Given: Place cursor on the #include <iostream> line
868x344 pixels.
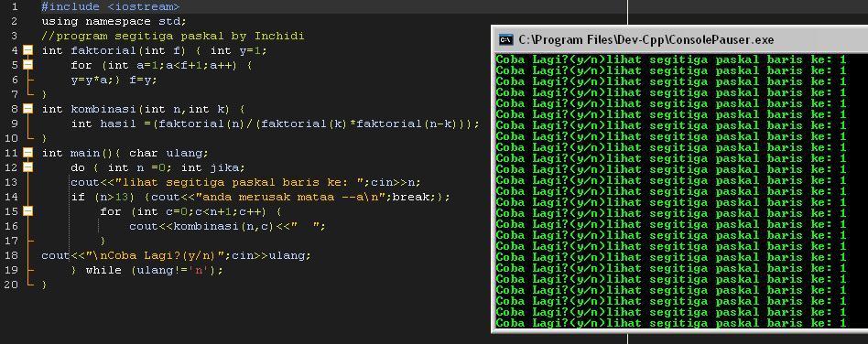Looking at the screenshot, I should coord(110,6).
